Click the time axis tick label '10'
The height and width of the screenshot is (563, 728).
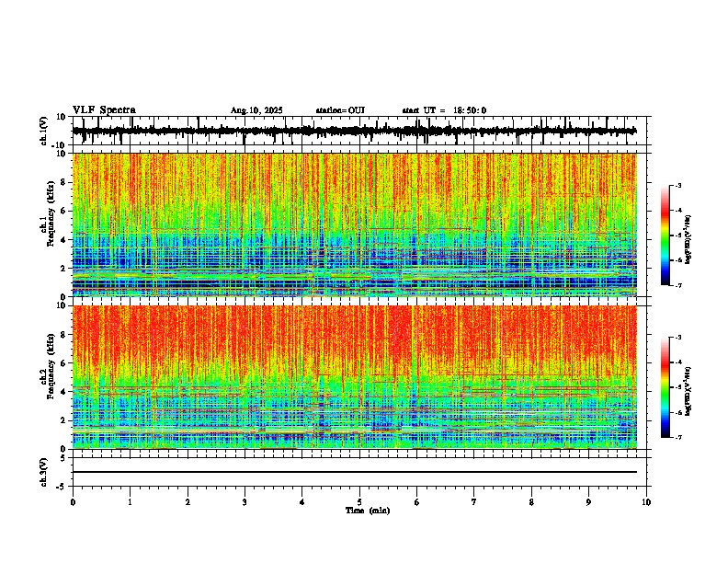[x=646, y=502]
